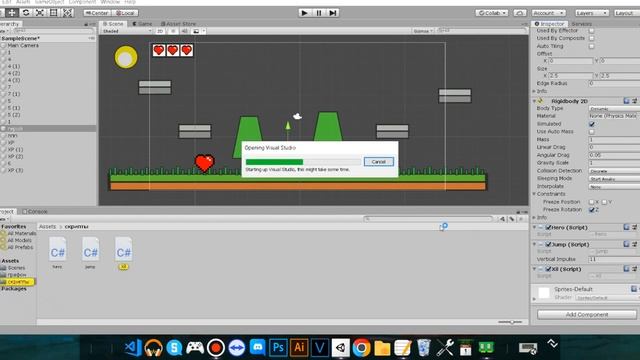
Task: Open the Body Type dropdown
Action: (x=614, y=109)
